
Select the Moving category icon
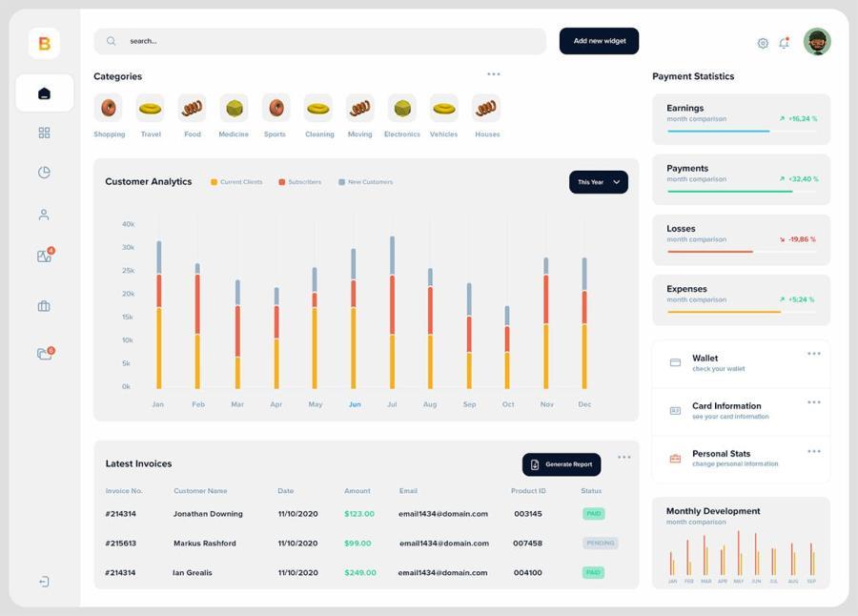click(x=360, y=108)
